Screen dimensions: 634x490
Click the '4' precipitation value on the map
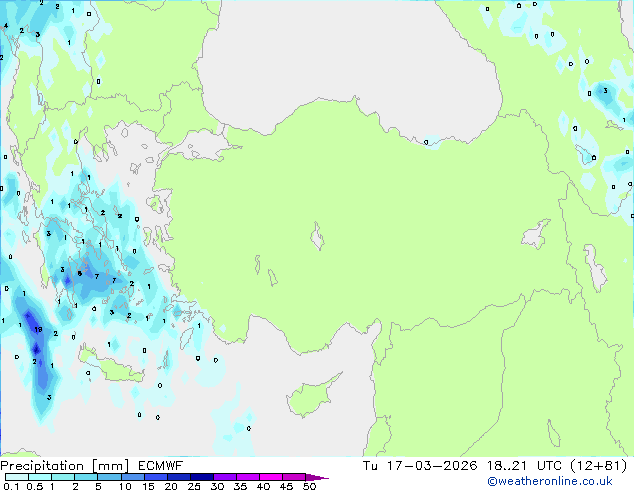(6, 26)
